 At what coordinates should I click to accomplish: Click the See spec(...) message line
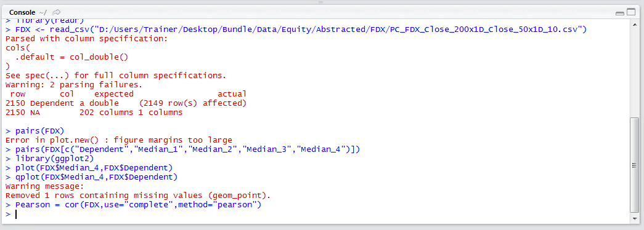(x=116, y=76)
